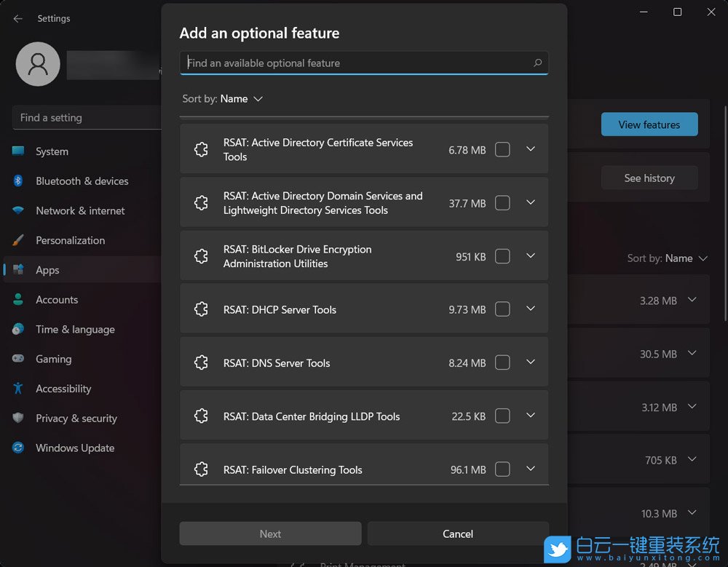
Task: Click the puzzle icon for DHCP Server Tools
Action: [x=202, y=309]
